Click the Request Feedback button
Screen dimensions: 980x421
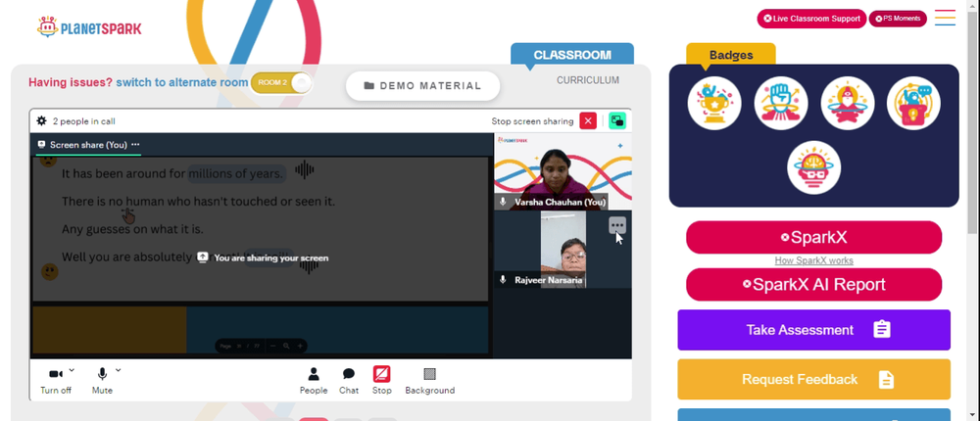(x=813, y=379)
